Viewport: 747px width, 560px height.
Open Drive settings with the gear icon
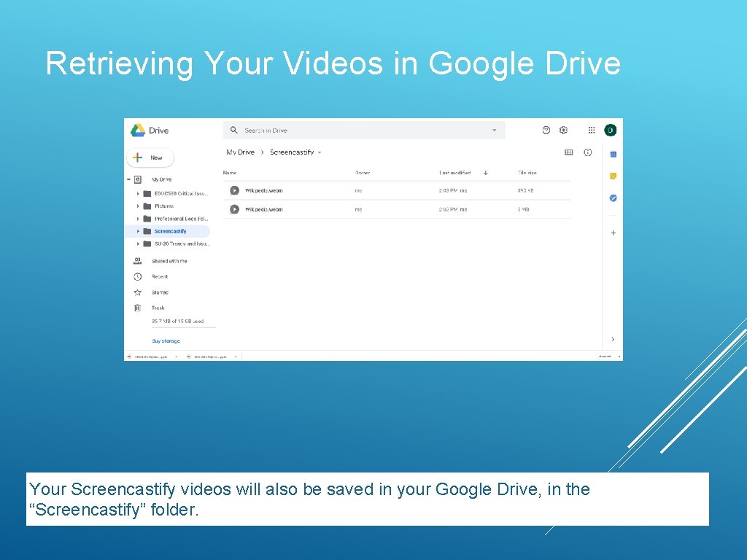pos(563,130)
